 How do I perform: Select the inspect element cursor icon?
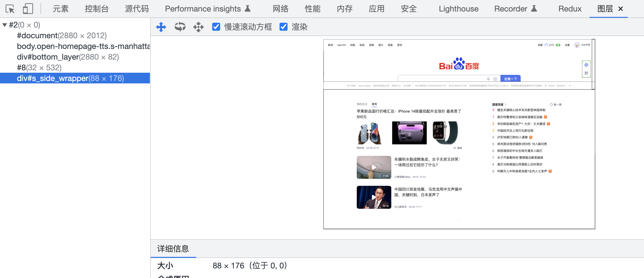point(10,9)
